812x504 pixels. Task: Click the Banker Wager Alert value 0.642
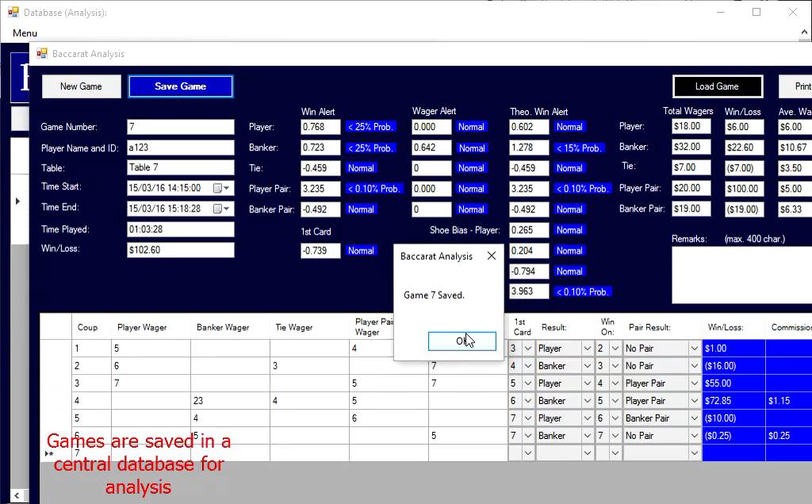(431, 147)
